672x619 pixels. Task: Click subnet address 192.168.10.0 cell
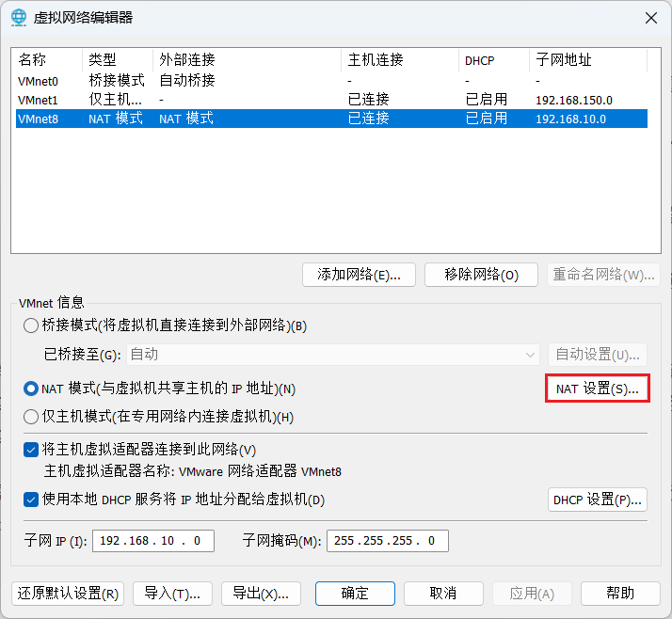click(571, 119)
